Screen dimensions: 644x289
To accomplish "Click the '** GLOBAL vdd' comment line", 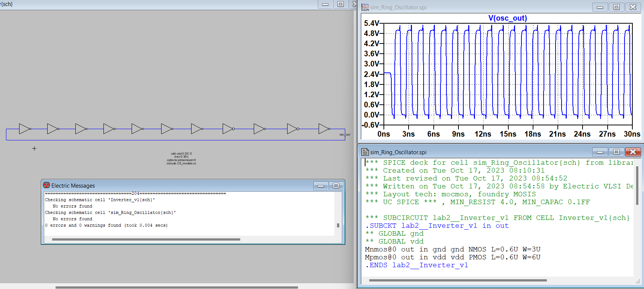I will [x=394, y=241].
